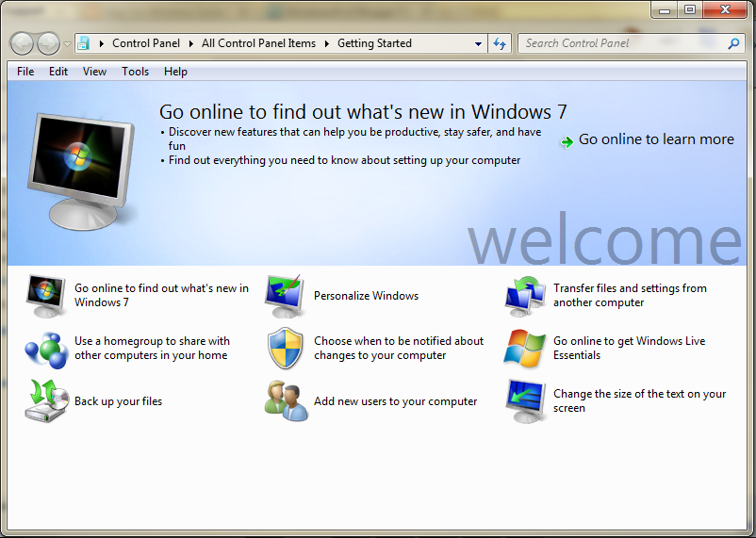The image size is (756, 538).
Task: Close the Getting Started window
Action: [725, 9]
